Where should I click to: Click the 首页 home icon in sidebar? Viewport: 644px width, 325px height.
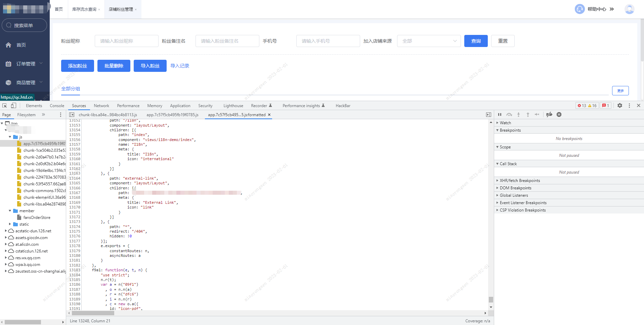(8, 45)
